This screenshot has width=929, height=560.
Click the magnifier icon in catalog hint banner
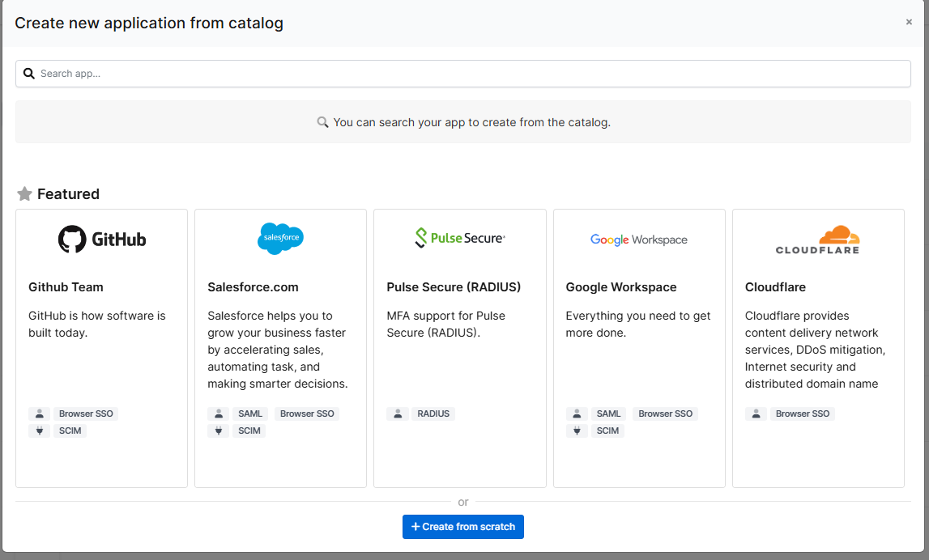(x=322, y=122)
